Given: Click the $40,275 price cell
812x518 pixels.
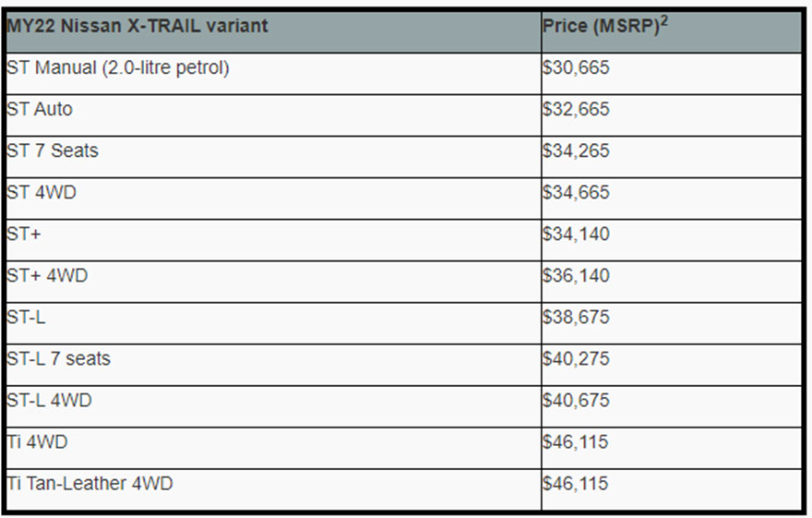Looking at the screenshot, I should (577, 359).
